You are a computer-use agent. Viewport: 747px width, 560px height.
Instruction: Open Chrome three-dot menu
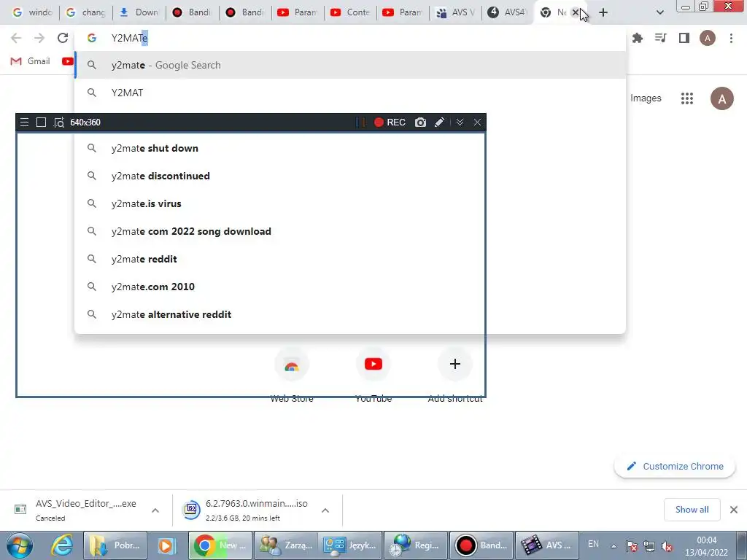pos(731,38)
